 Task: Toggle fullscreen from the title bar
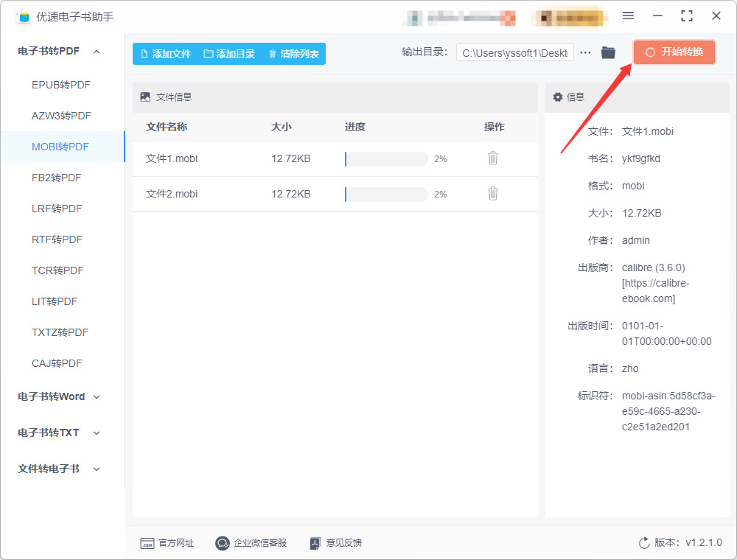(x=687, y=16)
